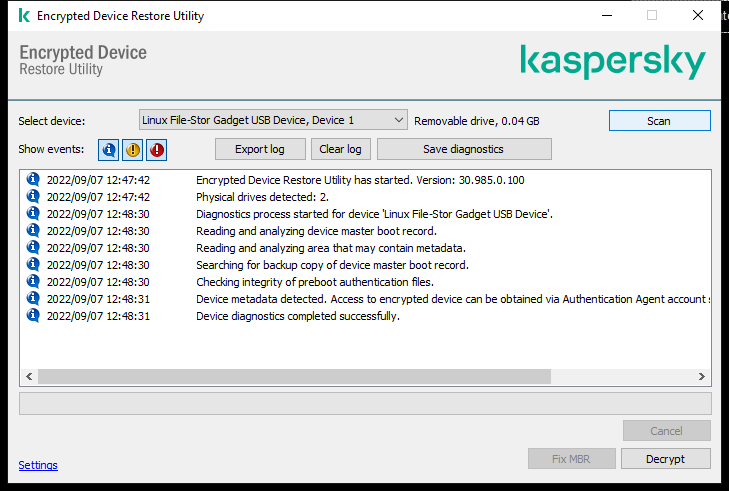Click the horizontal scrollbar right arrow
The image size is (729, 491).
click(702, 377)
